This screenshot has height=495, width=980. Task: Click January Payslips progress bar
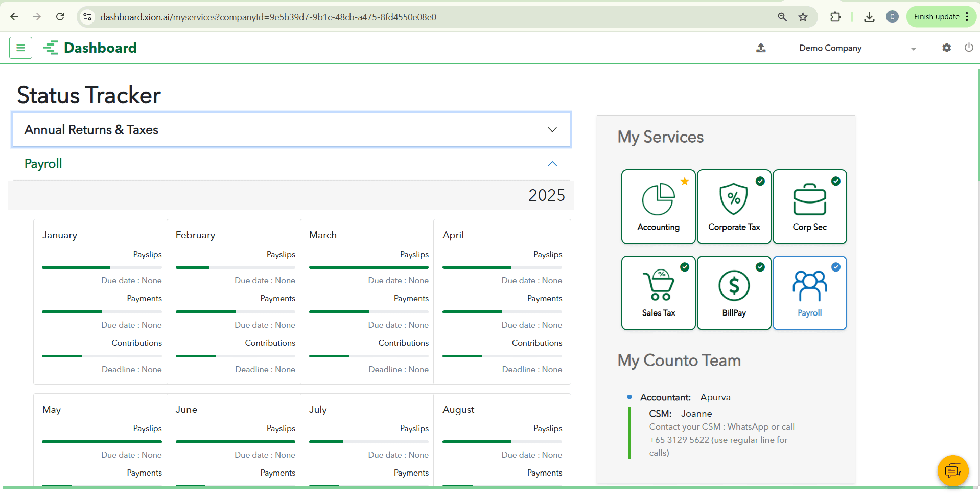pos(102,267)
